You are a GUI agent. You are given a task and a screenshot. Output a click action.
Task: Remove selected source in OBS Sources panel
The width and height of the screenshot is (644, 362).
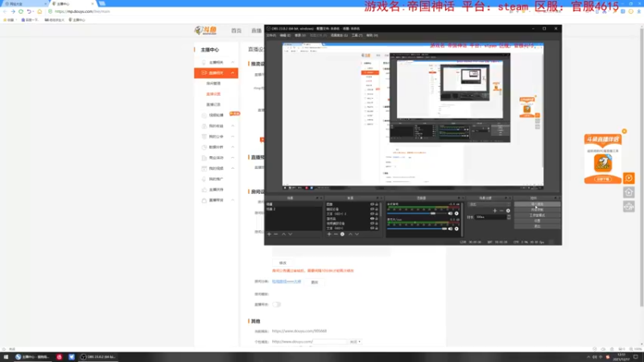(336, 234)
